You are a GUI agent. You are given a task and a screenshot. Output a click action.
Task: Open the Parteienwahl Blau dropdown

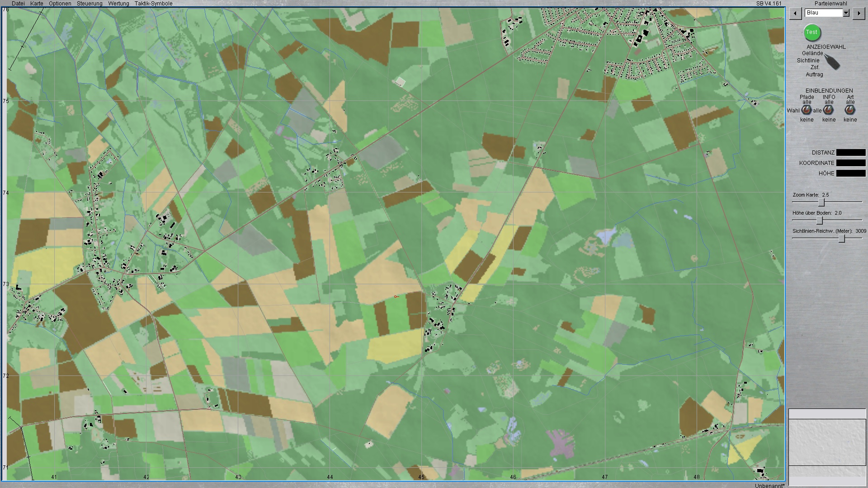click(x=846, y=13)
